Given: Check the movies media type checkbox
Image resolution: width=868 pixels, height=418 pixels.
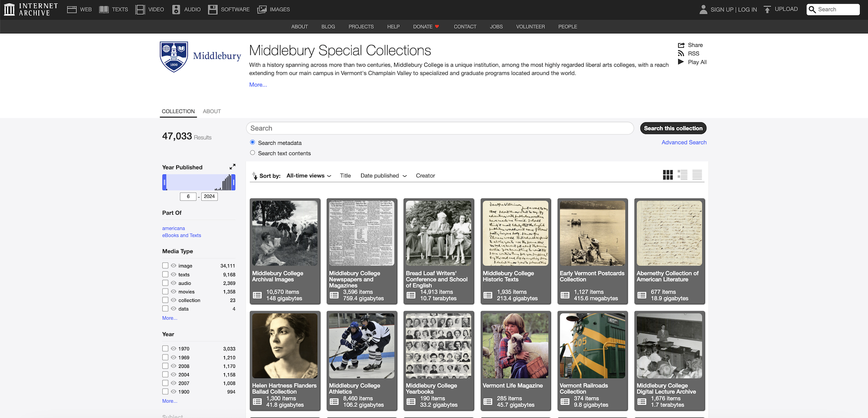Looking at the screenshot, I should tap(165, 291).
